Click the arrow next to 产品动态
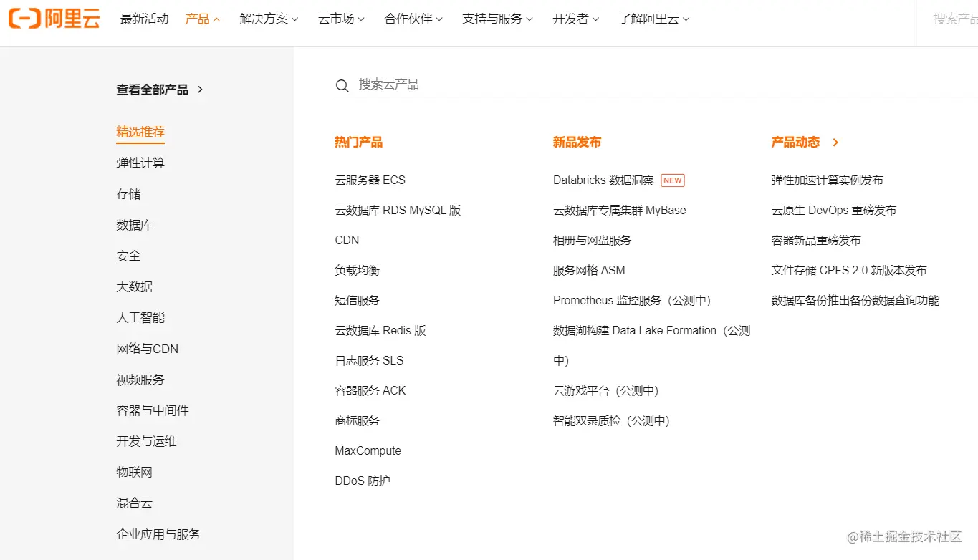This screenshot has height=560, width=978. [x=835, y=143]
